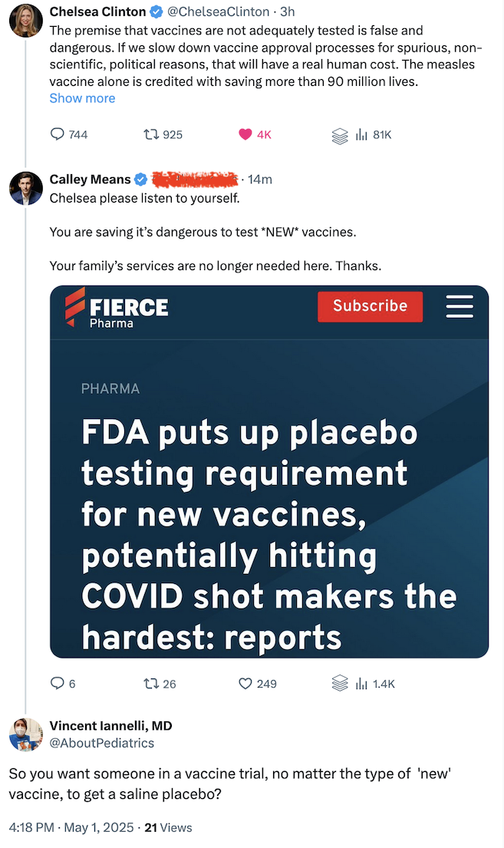504x848 pixels.
Task: Reply to Calley Means' tweet with 6 comments
Action: tap(58, 684)
